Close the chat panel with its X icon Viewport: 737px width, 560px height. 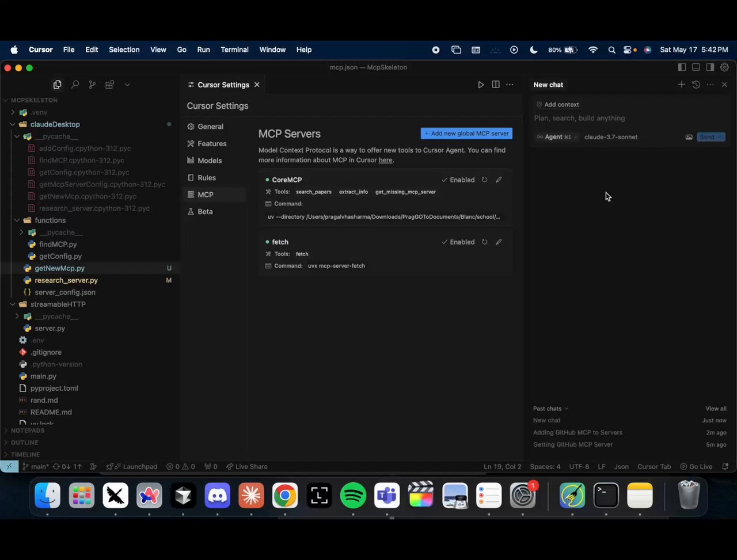[x=724, y=85]
